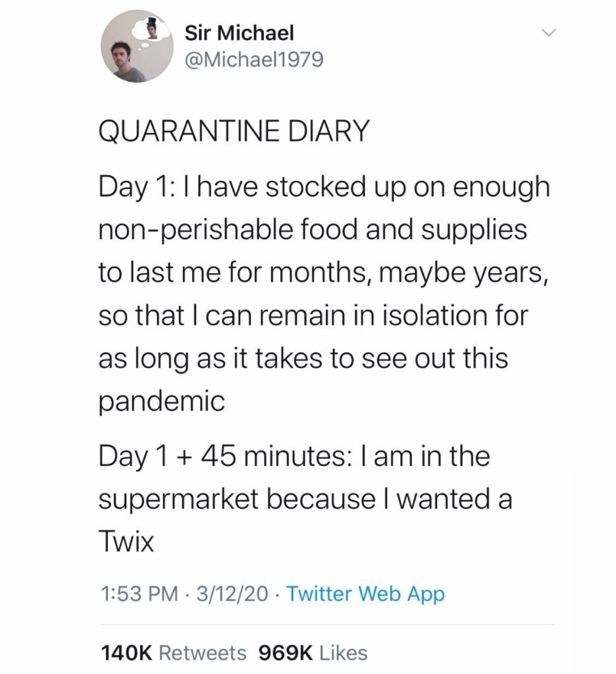
Task: Click the thought-bubble top hat in avatar
Action: [153, 26]
